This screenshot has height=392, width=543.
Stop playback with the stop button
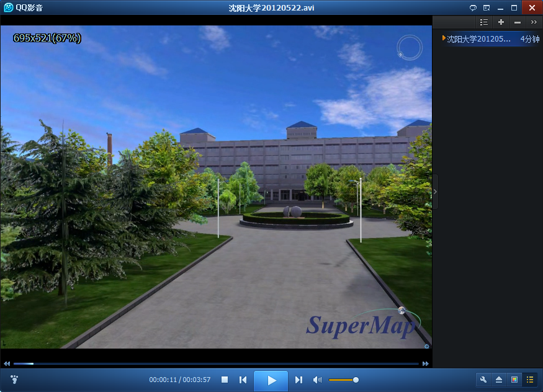click(225, 380)
